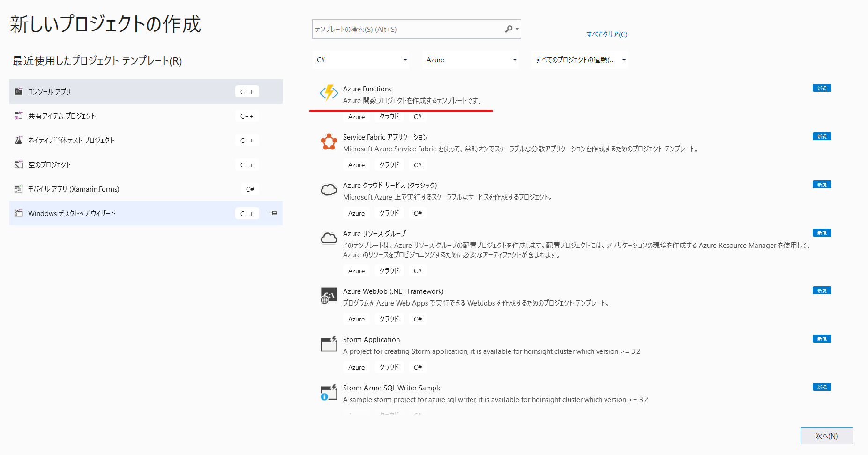Click the 新規 badge on Service Fabric

coord(822,136)
